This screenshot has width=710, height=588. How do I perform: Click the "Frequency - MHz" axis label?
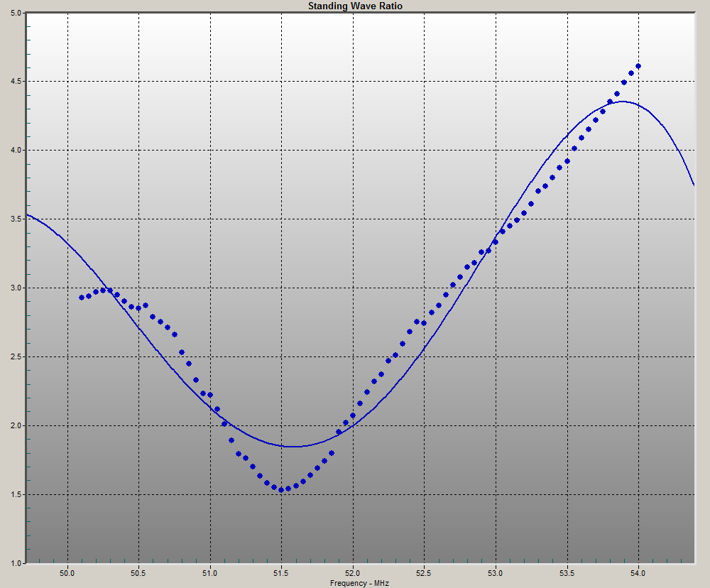coord(359,582)
